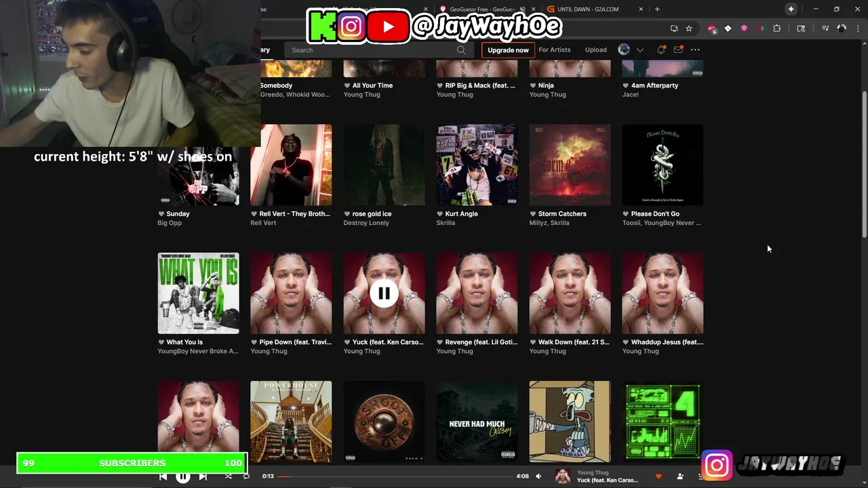Seek within the player progress bar
Screen dimensions: 868x488
(x=395, y=476)
